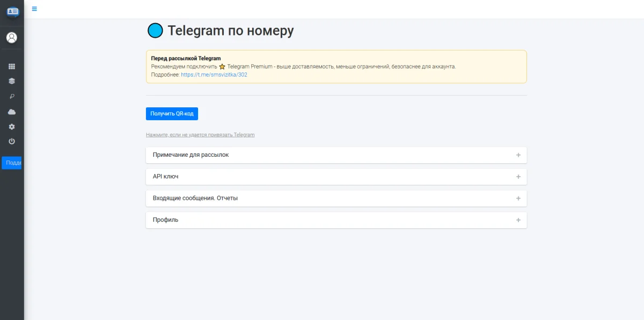Click the Получить QR-код button
Screen dimensions: 644x320
(172, 114)
